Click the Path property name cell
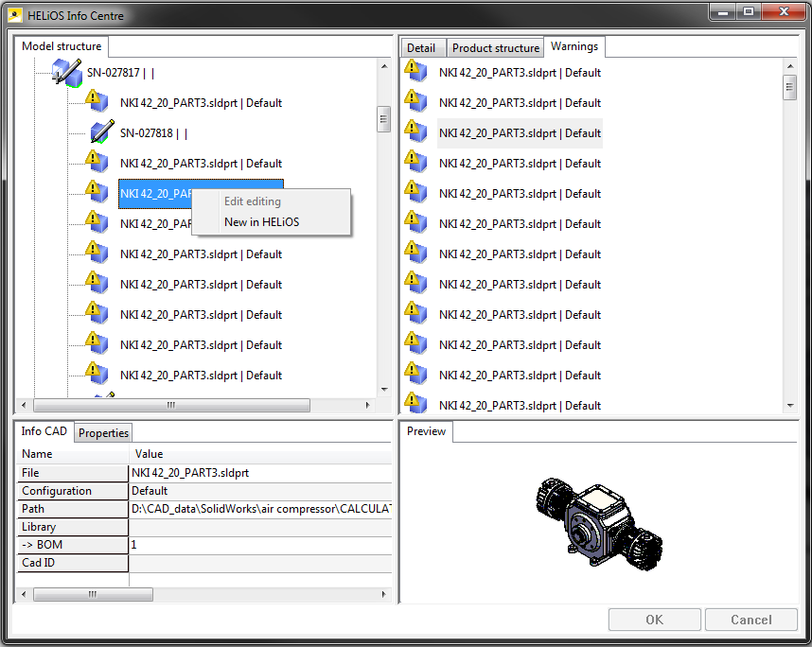The height and width of the screenshot is (647, 812). (x=73, y=509)
